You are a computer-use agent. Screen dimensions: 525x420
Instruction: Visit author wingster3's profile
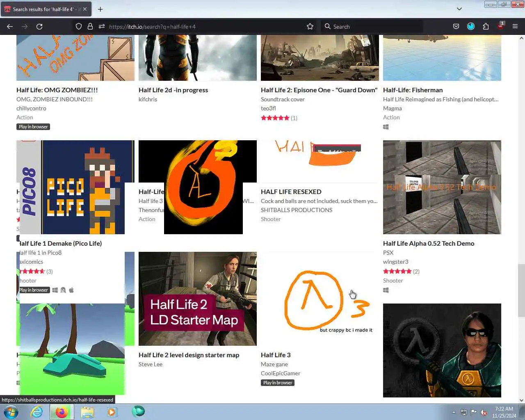(x=395, y=262)
